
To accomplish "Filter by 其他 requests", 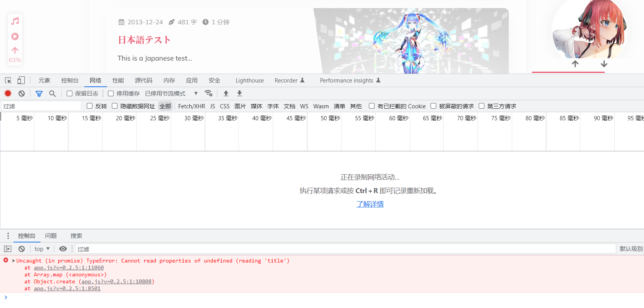I will (356, 106).
